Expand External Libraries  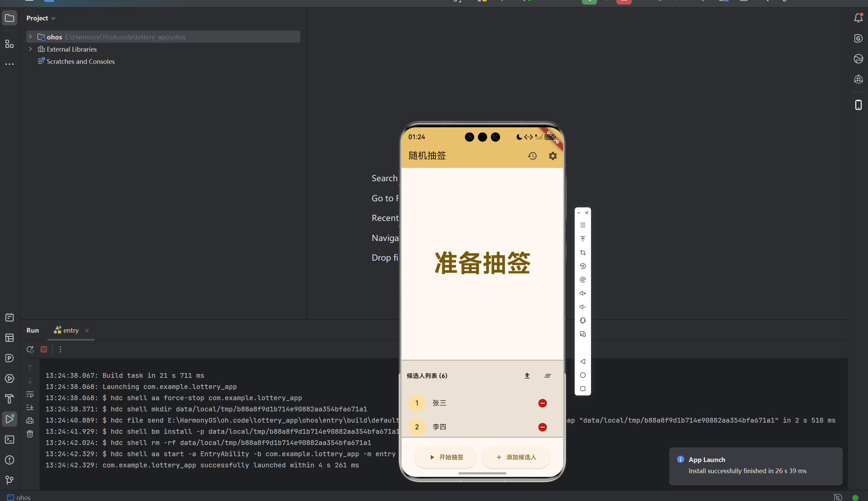click(30, 49)
